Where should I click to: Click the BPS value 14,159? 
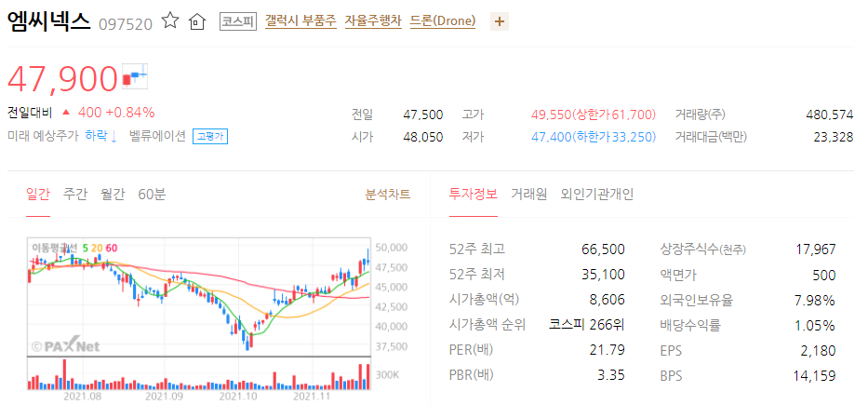click(816, 376)
